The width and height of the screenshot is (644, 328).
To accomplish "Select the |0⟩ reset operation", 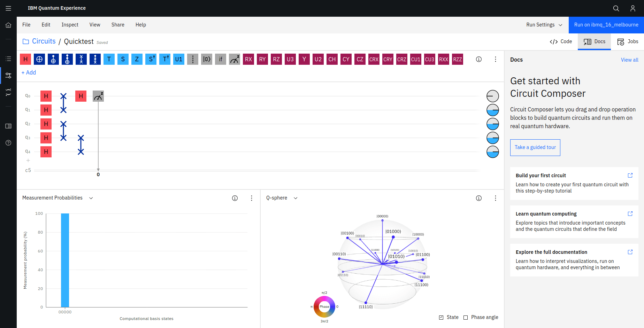I will 207,59.
